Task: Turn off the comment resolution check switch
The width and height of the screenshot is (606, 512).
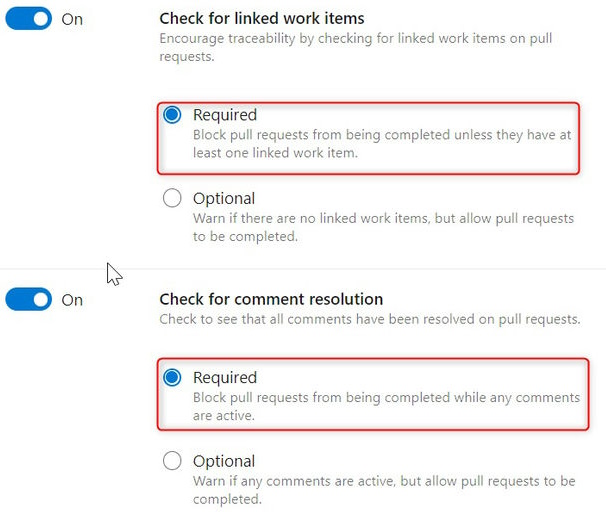Action: (28, 299)
